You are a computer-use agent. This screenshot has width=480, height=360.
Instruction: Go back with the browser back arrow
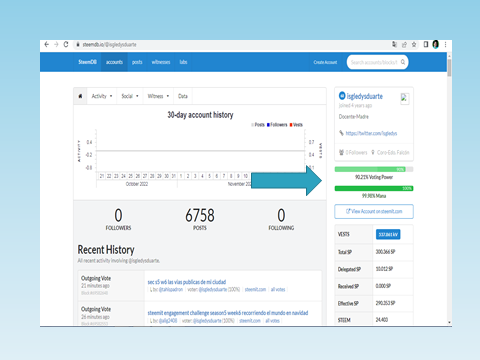[x=47, y=44]
